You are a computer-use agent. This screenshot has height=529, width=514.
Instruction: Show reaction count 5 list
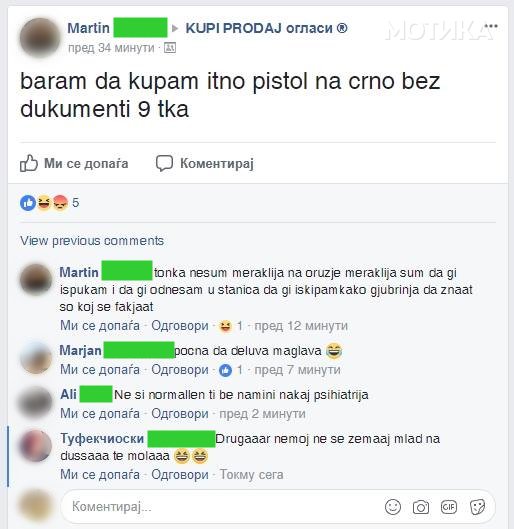tap(76, 203)
